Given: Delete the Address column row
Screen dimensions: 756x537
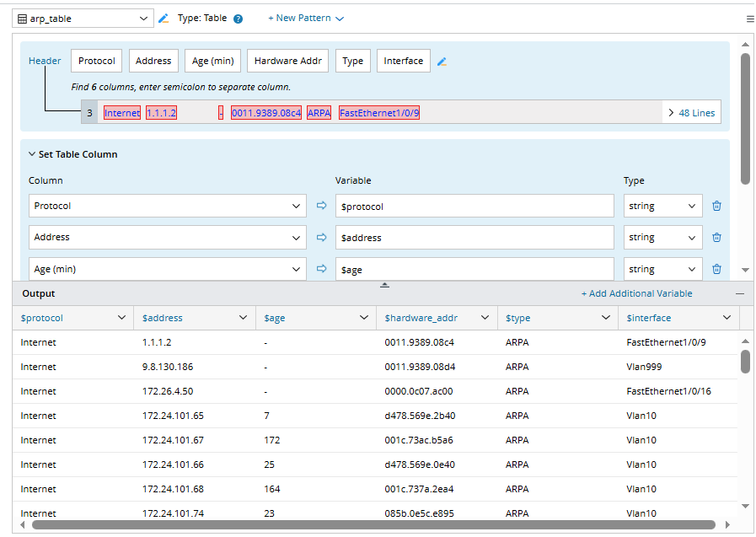Looking at the screenshot, I should (716, 238).
